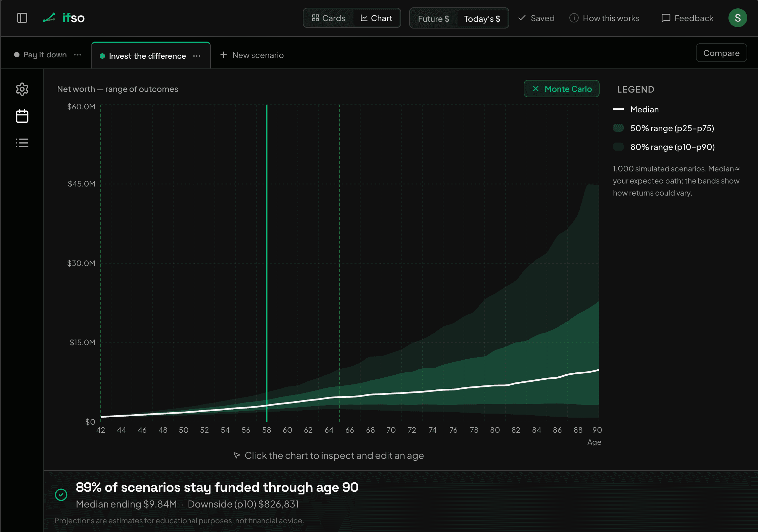The image size is (758, 532).
Task: Click the Median legend line swatch
Action: (618, 109)
